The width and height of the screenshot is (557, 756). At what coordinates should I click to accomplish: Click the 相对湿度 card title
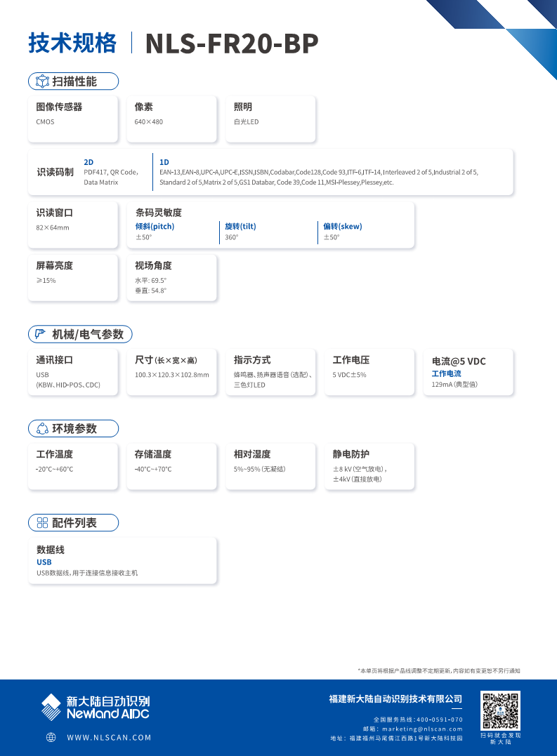tap(252, 454)
